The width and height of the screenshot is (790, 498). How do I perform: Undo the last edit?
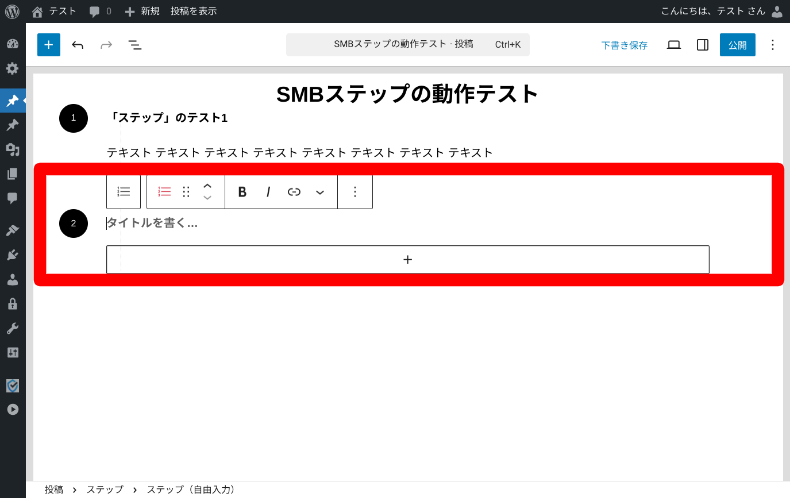(x=78, y=45)
